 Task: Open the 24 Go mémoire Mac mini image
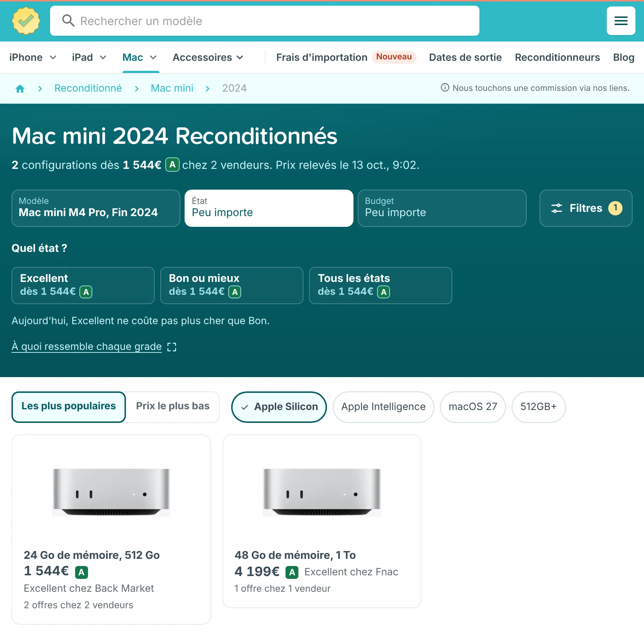click(x=111, y=492)
